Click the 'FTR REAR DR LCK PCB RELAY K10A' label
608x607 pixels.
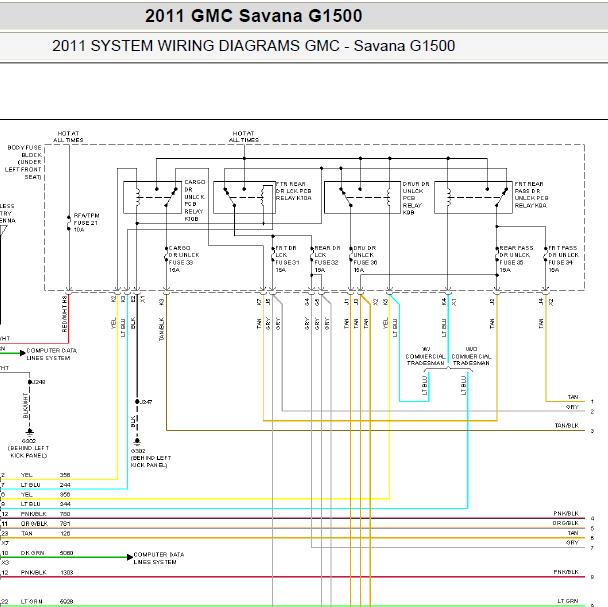click(x=294, y=191)
